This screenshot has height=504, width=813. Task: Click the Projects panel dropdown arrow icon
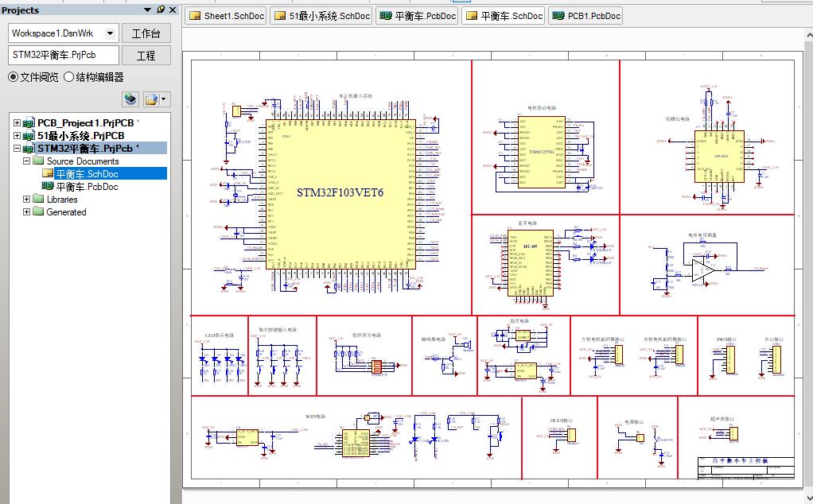tap(148, 10)
